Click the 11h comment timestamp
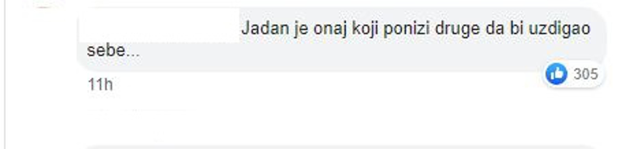 100,84
